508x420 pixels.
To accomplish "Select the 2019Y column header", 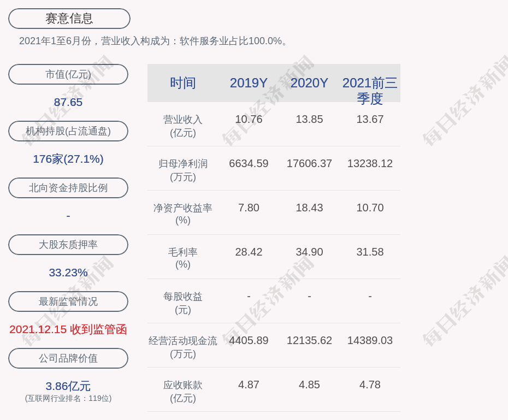I will (249, 83).
